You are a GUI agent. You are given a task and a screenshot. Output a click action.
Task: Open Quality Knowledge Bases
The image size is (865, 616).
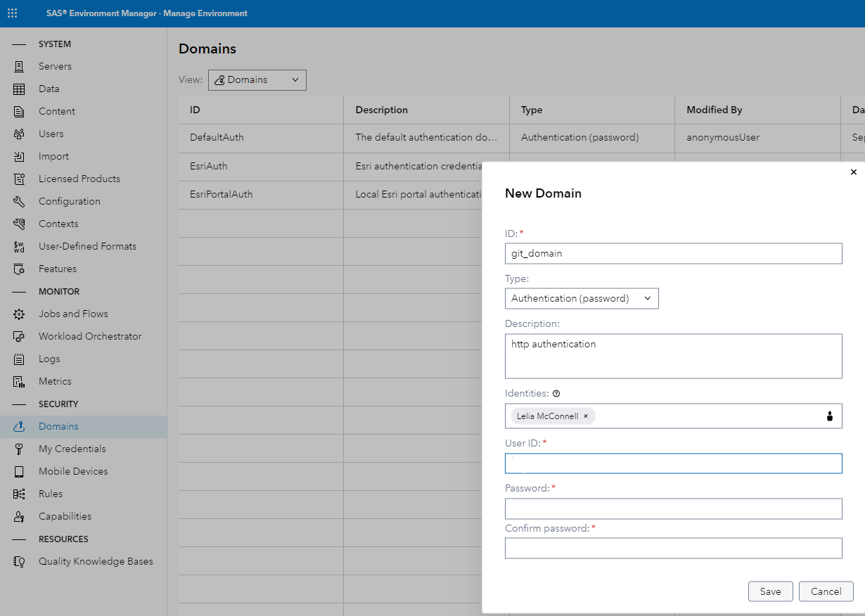coord(96,561)
